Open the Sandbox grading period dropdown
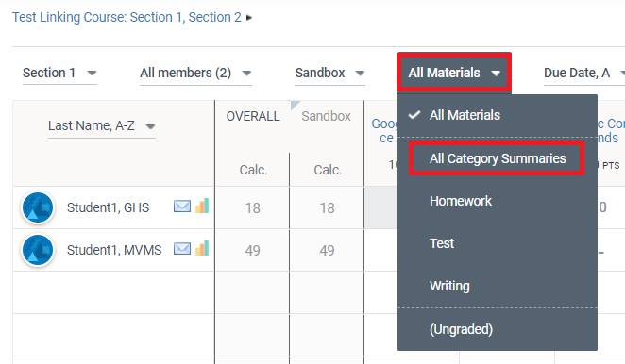The image size is (625, 364). click(330, 73)
